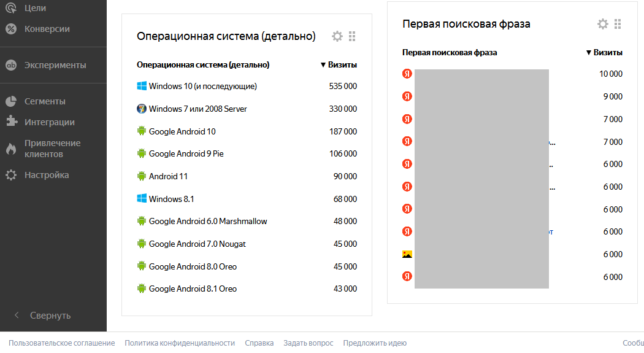Click Android icon beside 6.0 Marshmallow
644x353 pixels.
[142, 220]
